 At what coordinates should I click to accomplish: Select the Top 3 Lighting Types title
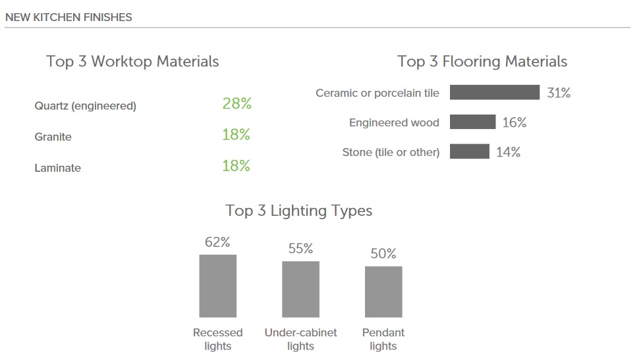click(299, 211)
